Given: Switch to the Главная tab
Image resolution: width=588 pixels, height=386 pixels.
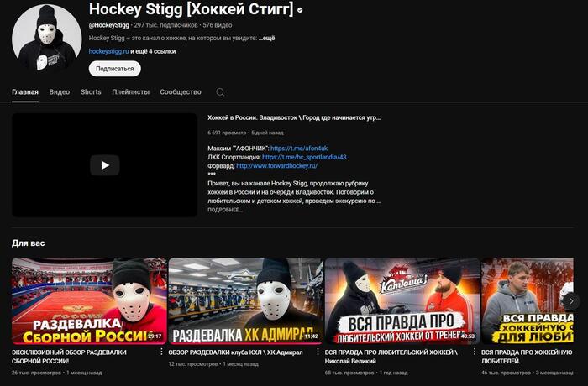Looking at the screenshot, I should point(25,92).
